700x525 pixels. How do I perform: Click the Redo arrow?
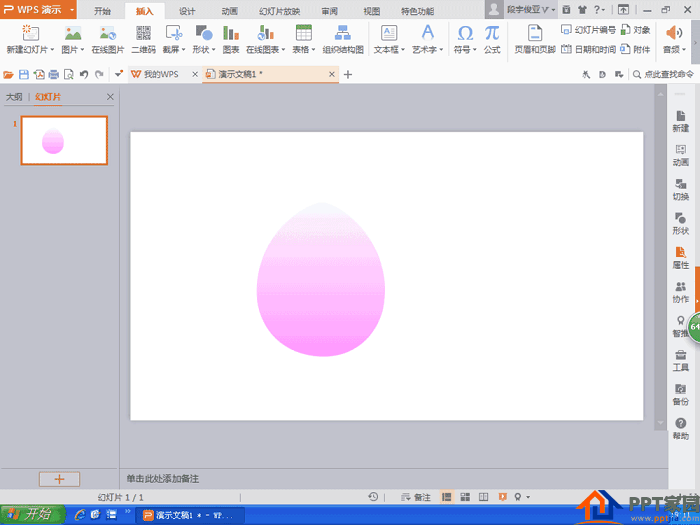pos(99,75)
